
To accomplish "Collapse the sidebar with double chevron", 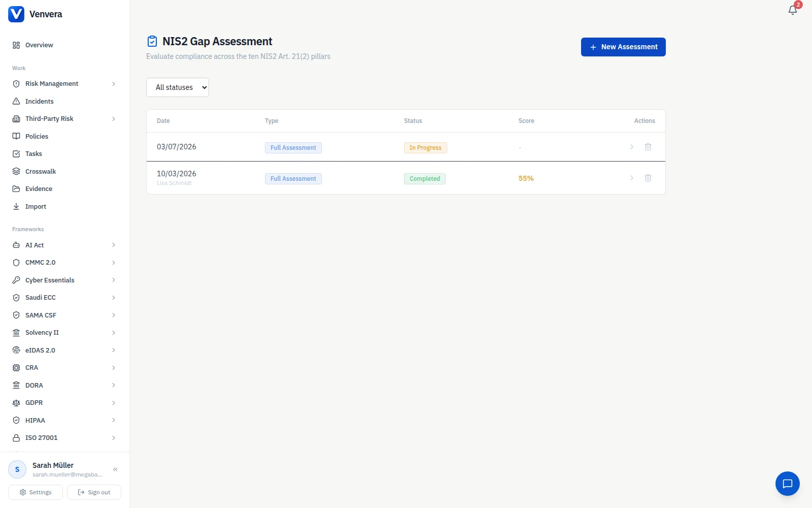I will click(115, 469).
